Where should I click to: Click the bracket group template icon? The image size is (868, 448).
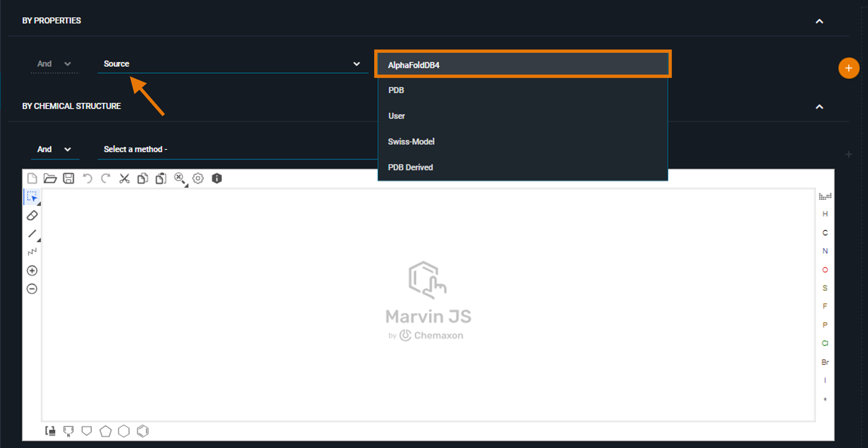click(51, 431)
